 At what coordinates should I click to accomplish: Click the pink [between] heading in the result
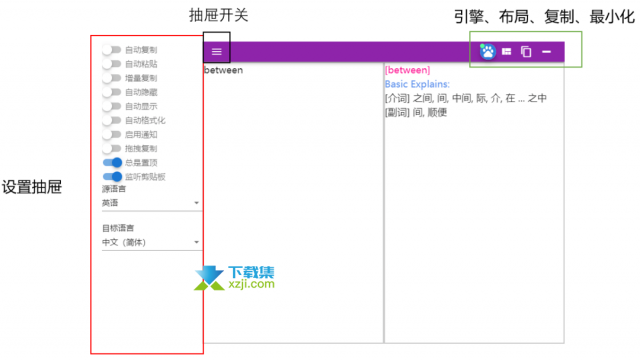pyautogui.click(x=407, y=70)
